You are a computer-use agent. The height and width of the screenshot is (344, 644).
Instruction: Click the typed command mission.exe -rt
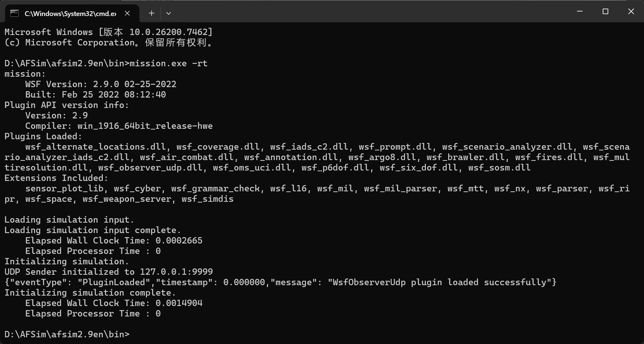tap(168, 63)
